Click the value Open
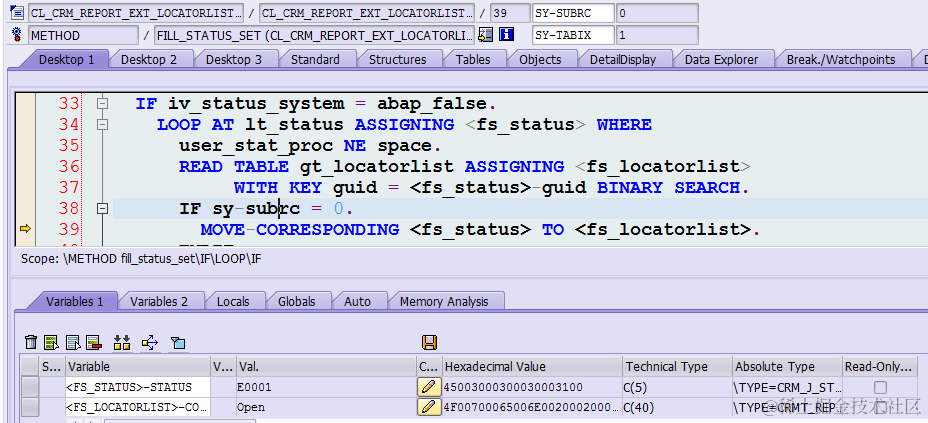This screenshot has height=423, width=928. [x=251, y=408]
